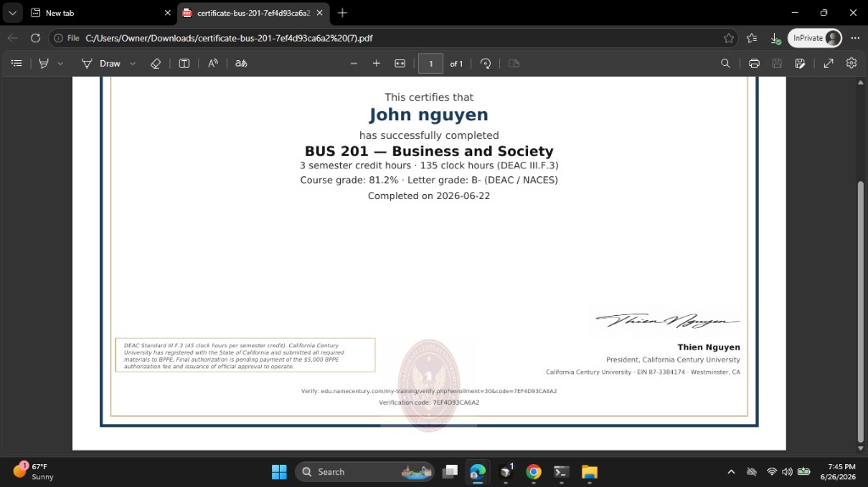Open the Translate tool
868x487 pixels.
pyautogui.click(x=241, y=64)
